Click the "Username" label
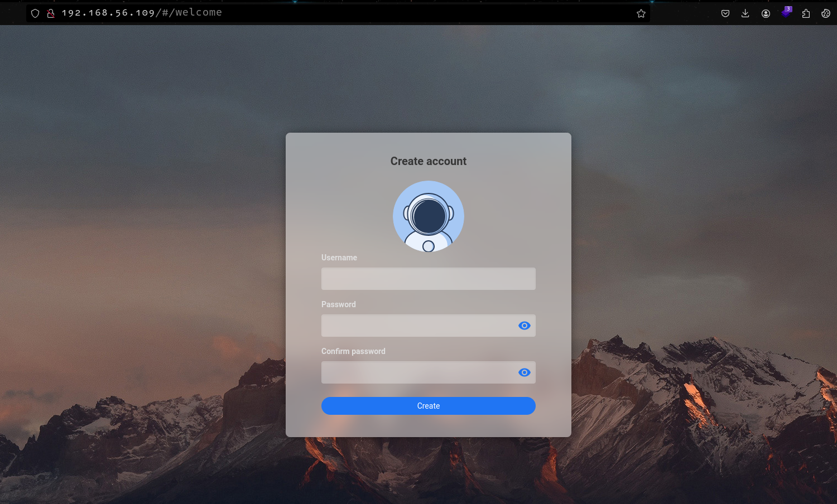Viewport: 837px width, 504px height. pyautogui.click(x=339, y=258)
